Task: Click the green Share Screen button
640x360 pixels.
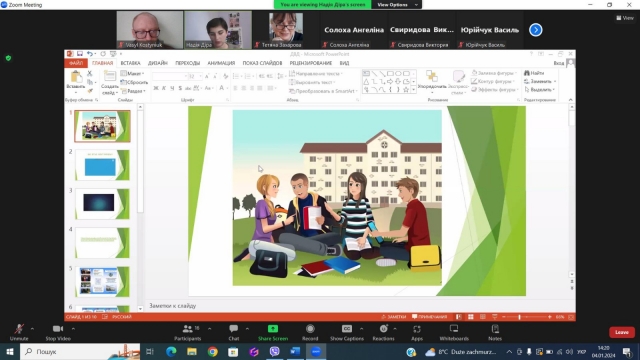Action: (x=273, y=332)
